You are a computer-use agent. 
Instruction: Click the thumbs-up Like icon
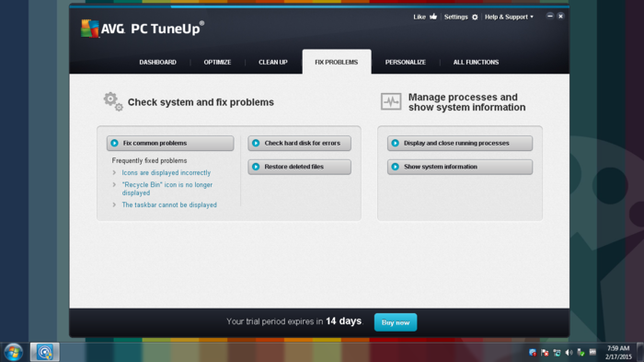433,17
